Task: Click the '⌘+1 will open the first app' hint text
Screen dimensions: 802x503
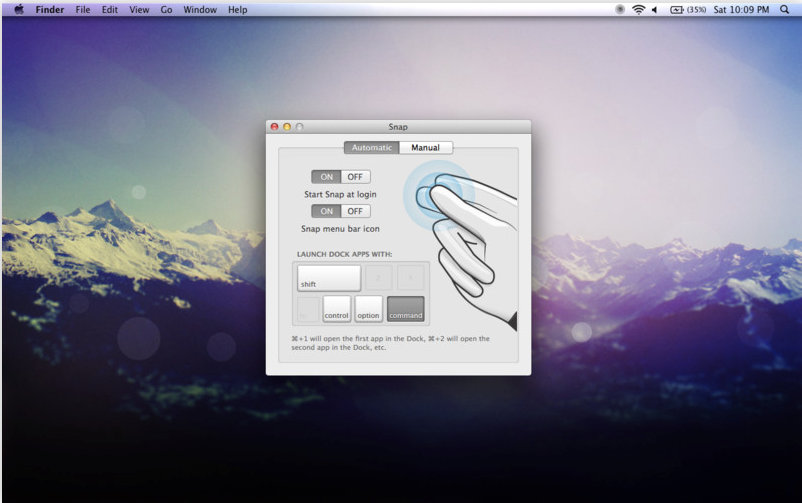Action: [390, 343]
